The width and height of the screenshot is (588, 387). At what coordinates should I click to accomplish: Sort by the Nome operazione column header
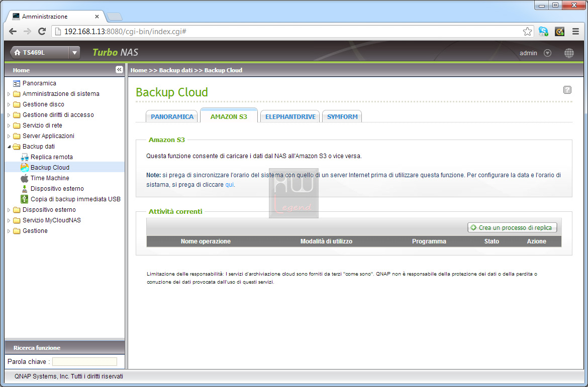(x=206, y=241)
